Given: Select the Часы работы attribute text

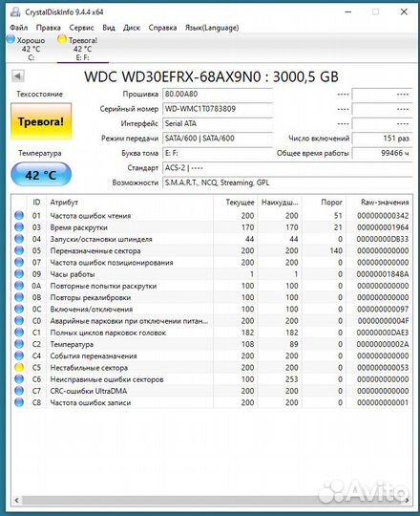Looking at the screenshot, I should click(x=73, y=274).
